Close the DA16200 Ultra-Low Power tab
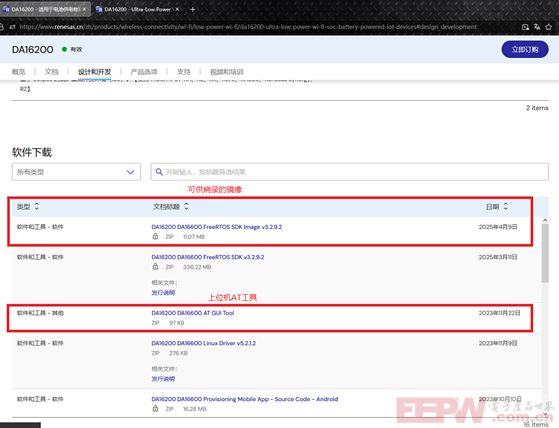Viewport: 559px width, 428px height. tap(177, 9)
